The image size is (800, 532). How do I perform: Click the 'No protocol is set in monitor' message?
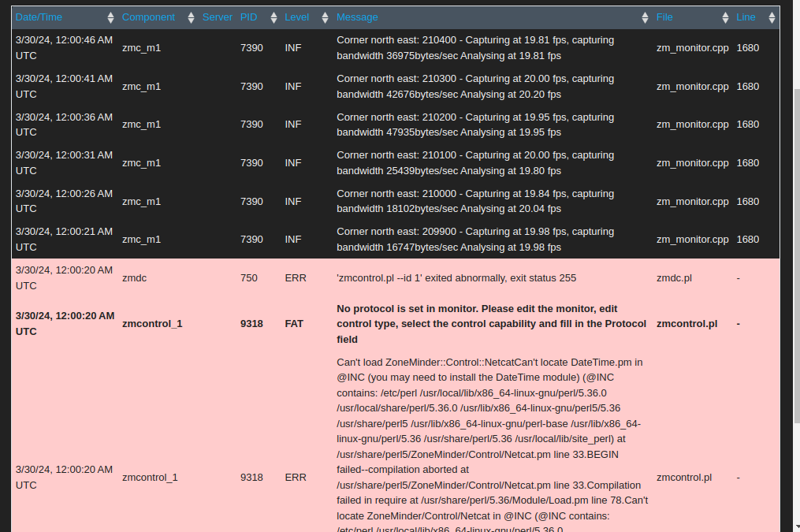(491, 324)
